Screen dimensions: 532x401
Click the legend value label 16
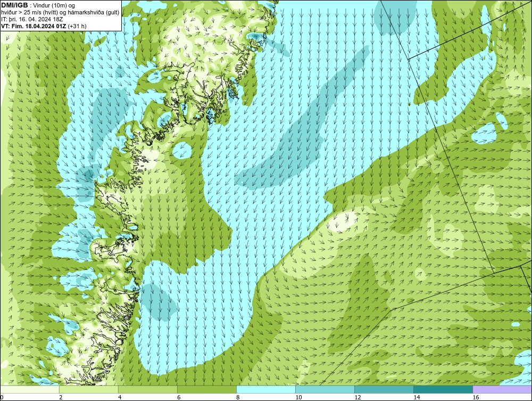point(476,397)
